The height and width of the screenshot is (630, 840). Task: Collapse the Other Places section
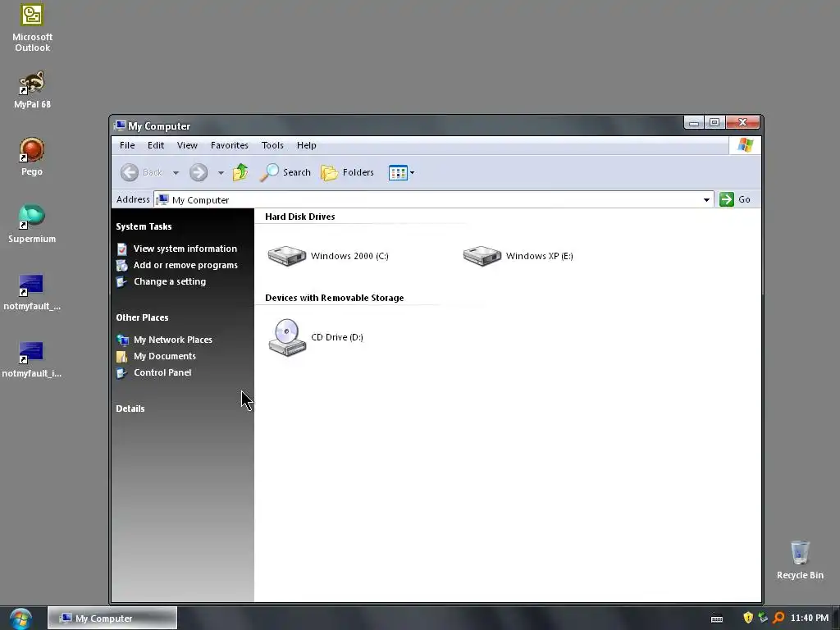click(x=143, y=317)
